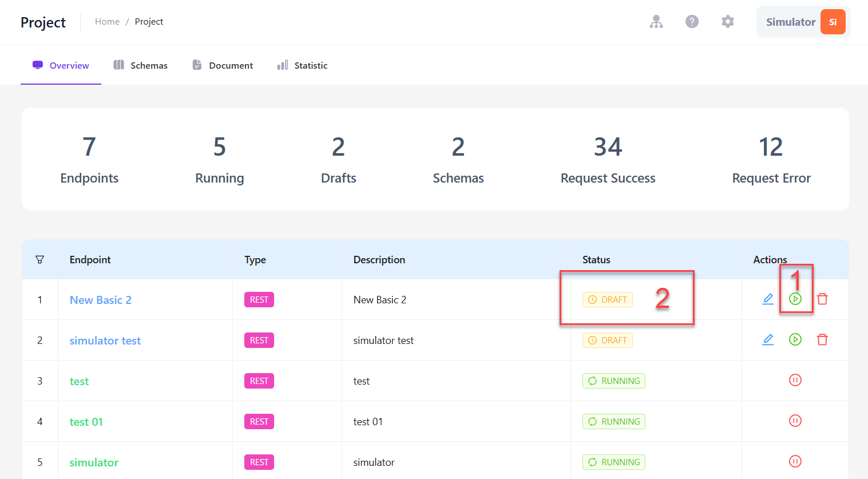Pause the simulator endpoint in row 5

click(x=795, y=461)
